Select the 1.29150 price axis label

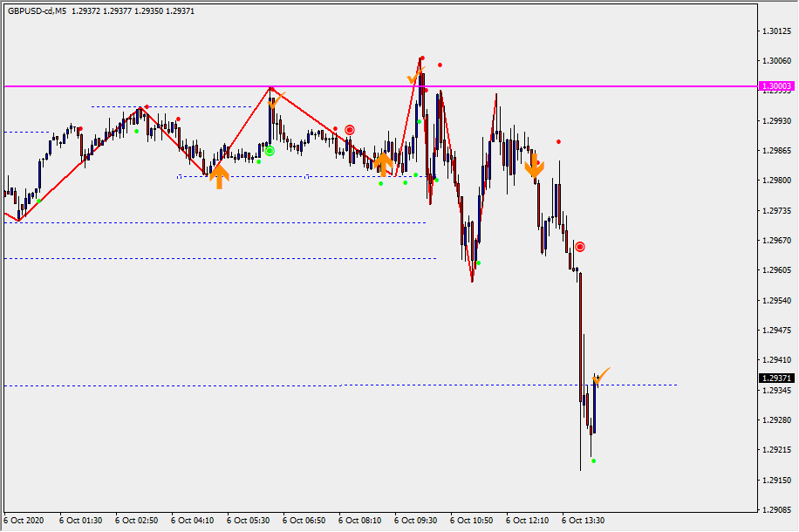(775, 481)
